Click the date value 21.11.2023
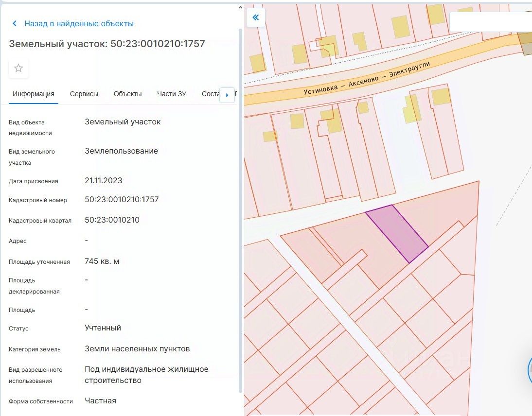532x416 pixels. (104, 180)
